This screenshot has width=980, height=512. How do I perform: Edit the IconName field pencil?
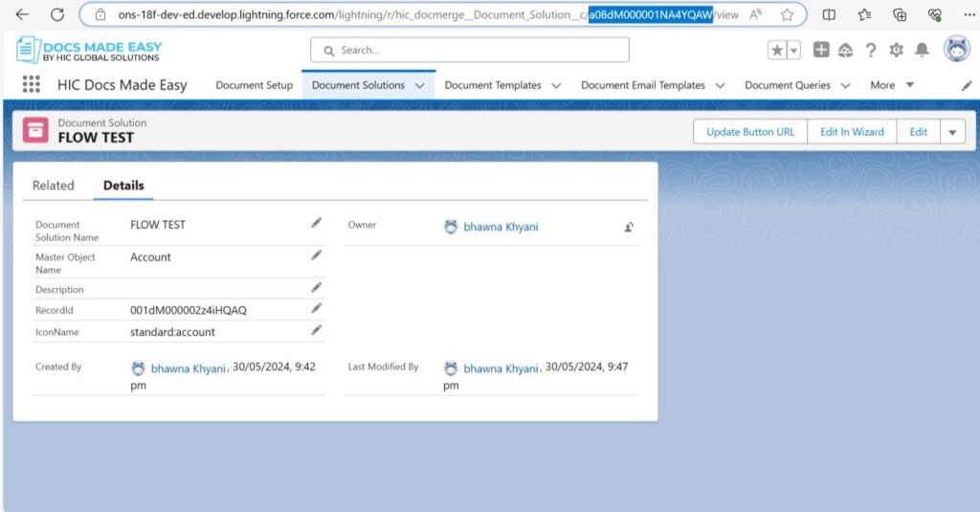click(x=316, y=330)
